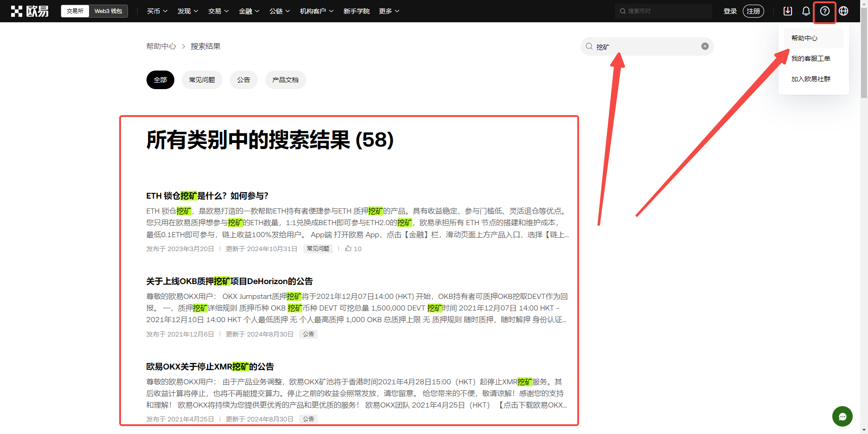Click the text 更新于 2024年10月31日
Viewport: 868px width, 434px height.
point(262,249)
